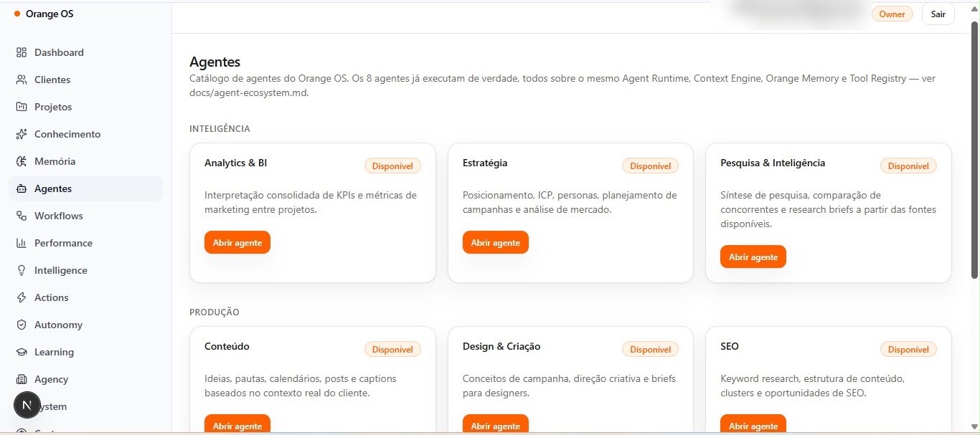The height and width of the screenshot is (435, 980).
Task: Open the Conteúdo agent
Action: coord(237,424)
